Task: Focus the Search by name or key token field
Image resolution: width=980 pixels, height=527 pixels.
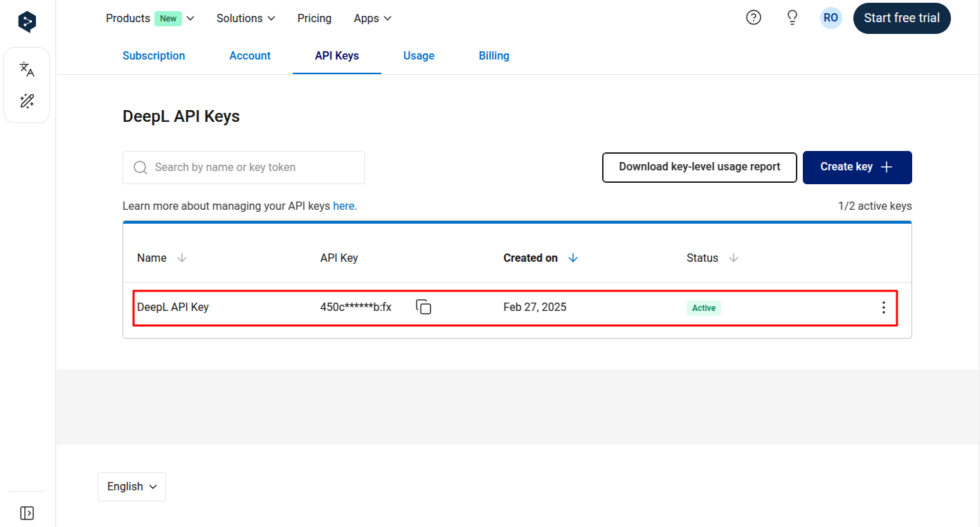Action: [x=244, y=168]
